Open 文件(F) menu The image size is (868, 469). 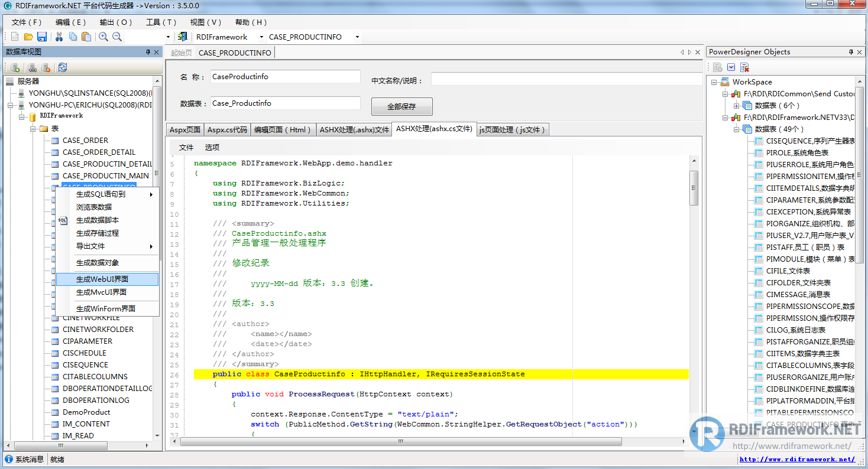click(x=27, y=22)
